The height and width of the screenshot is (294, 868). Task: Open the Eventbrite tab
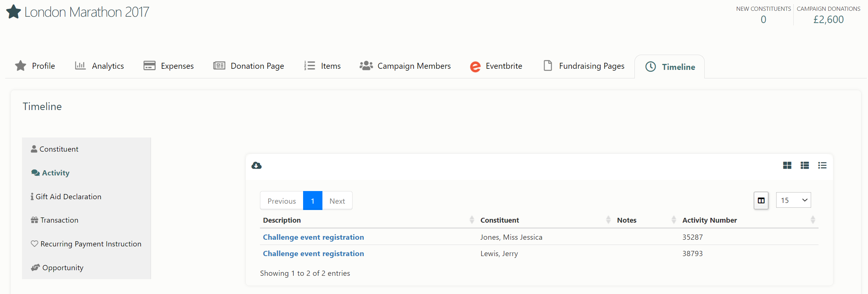(x=496, y=66)
